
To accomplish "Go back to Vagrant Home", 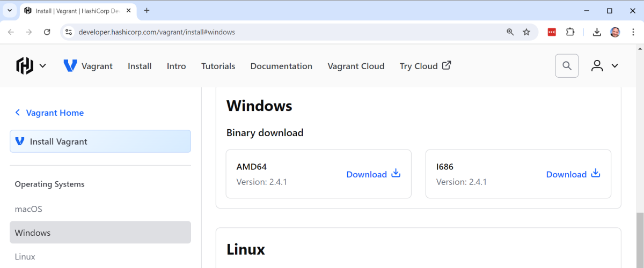I will 49,113.
